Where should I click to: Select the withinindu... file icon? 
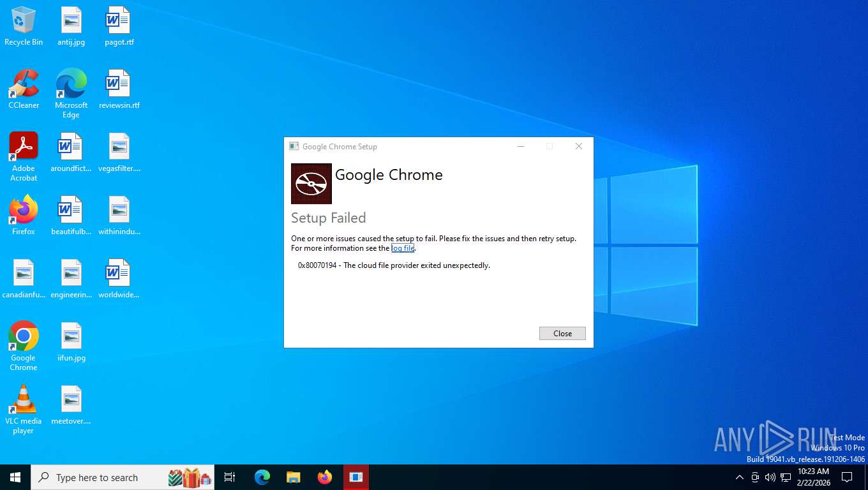(x=119, y=216)
